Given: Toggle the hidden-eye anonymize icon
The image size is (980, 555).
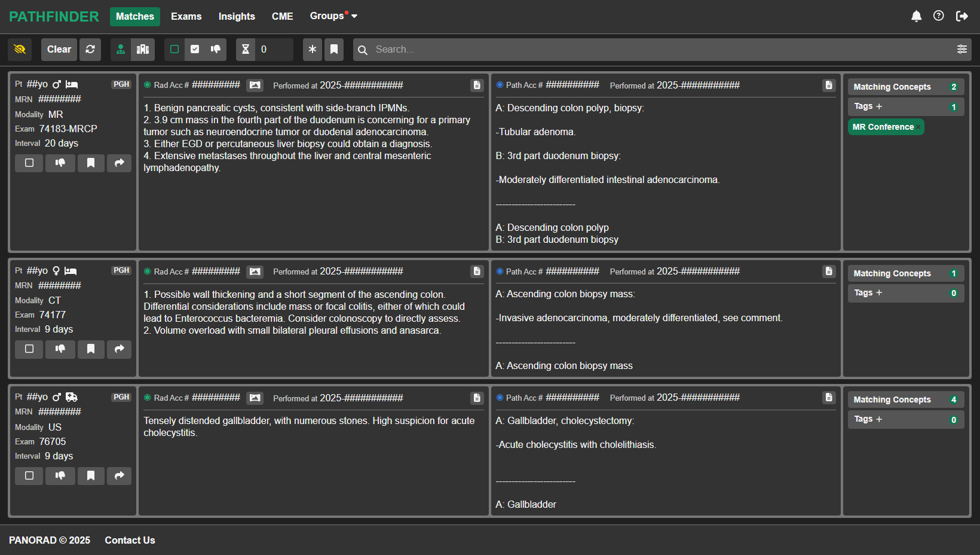Looking at the screenshot, I should point(20,50).
